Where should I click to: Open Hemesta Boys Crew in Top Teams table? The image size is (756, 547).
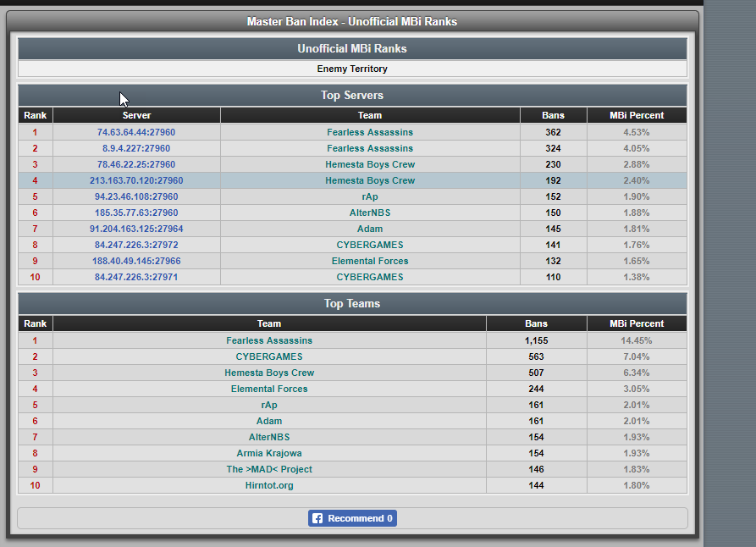click(x=269, y=373)
